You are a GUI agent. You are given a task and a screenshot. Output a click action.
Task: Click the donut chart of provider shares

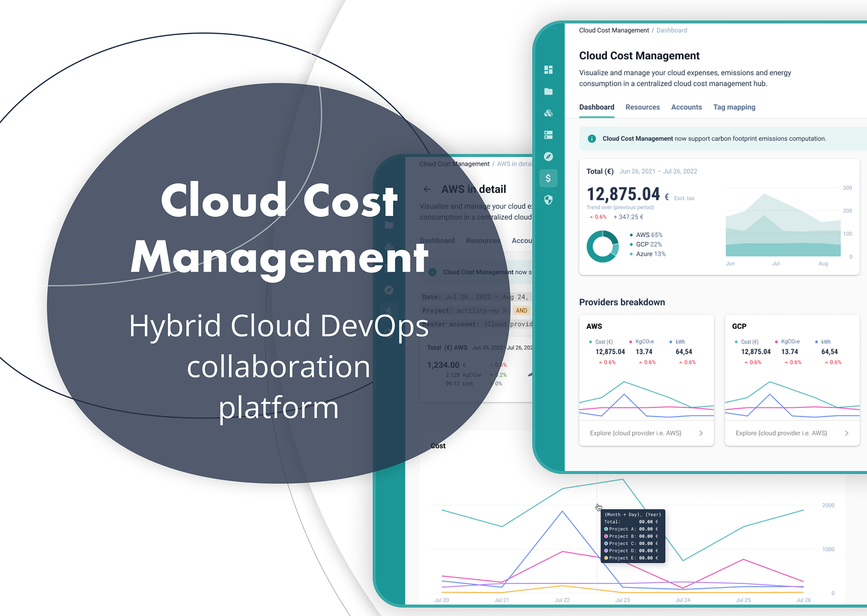[x=602, y=246]
